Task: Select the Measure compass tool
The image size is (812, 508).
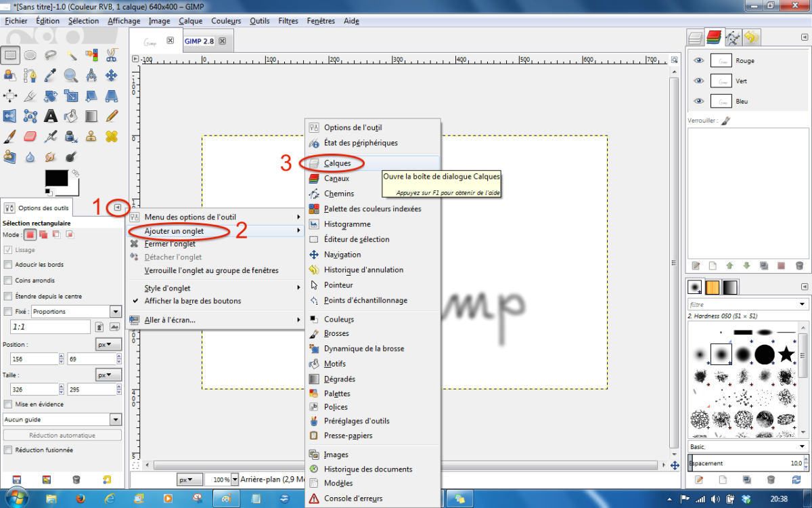Action: [91, 76]
